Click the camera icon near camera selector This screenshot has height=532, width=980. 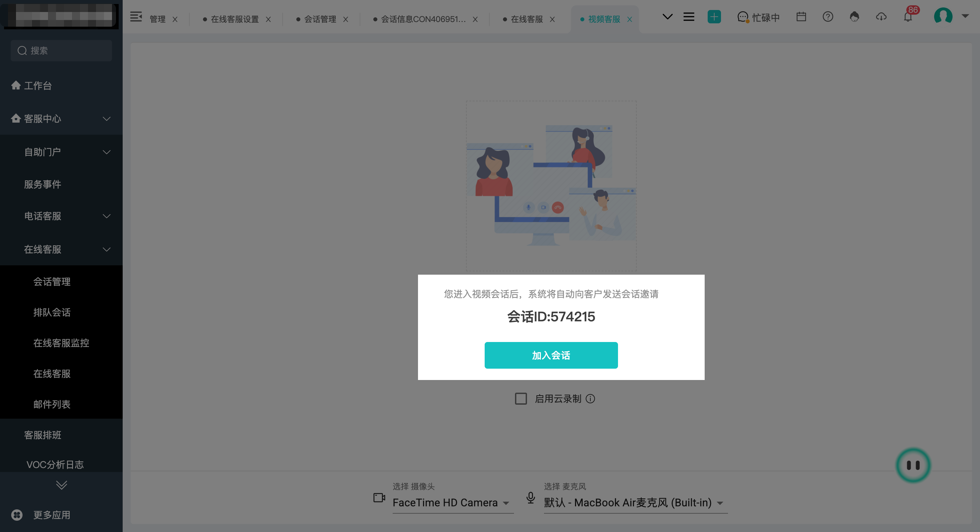[x=379, y=497]
